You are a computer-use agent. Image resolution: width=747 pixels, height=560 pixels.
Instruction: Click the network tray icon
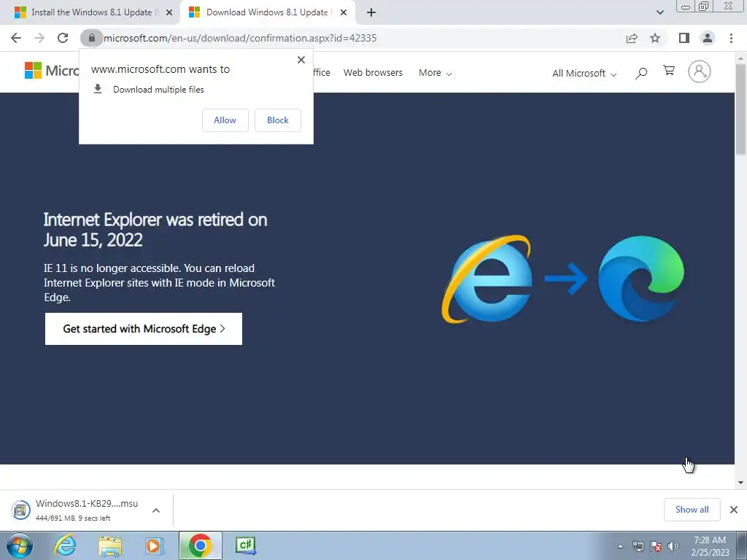click(x=638, y=546)
